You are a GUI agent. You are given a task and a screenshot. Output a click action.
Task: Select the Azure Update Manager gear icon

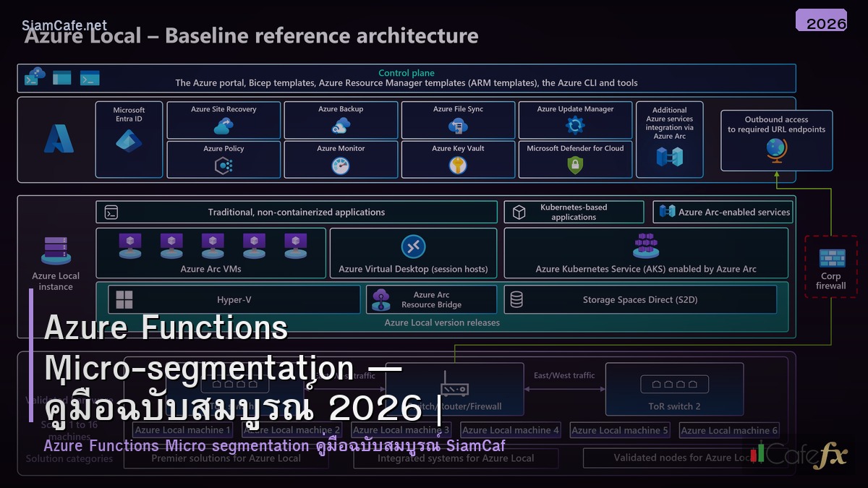[575, 126]
